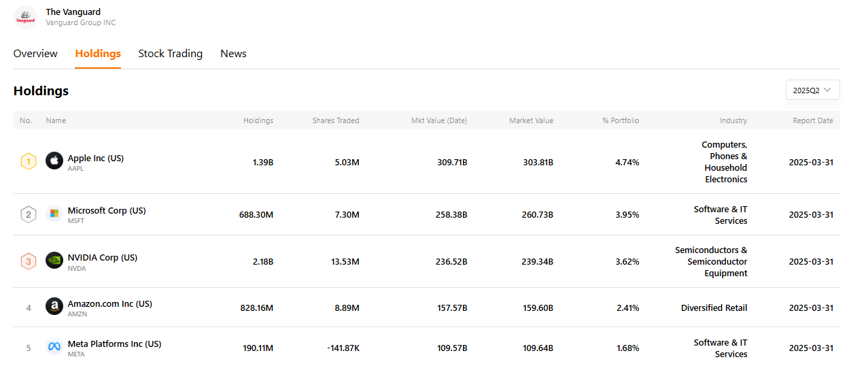
Task: Click the AAPL ticker symbol
Action: click(75, 168)
